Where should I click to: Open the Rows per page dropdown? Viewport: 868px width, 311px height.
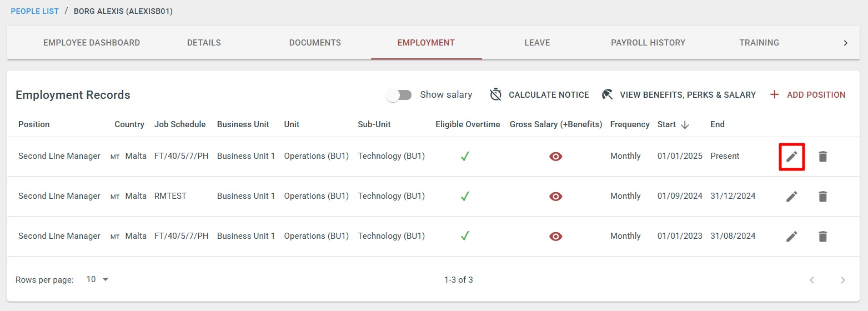coord(98,279)
